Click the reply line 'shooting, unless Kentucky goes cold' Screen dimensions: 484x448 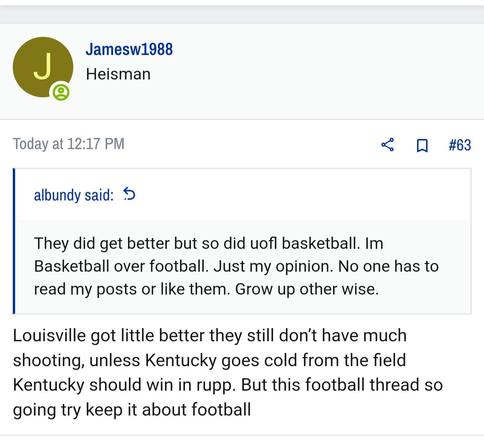(x=209, y=360)
